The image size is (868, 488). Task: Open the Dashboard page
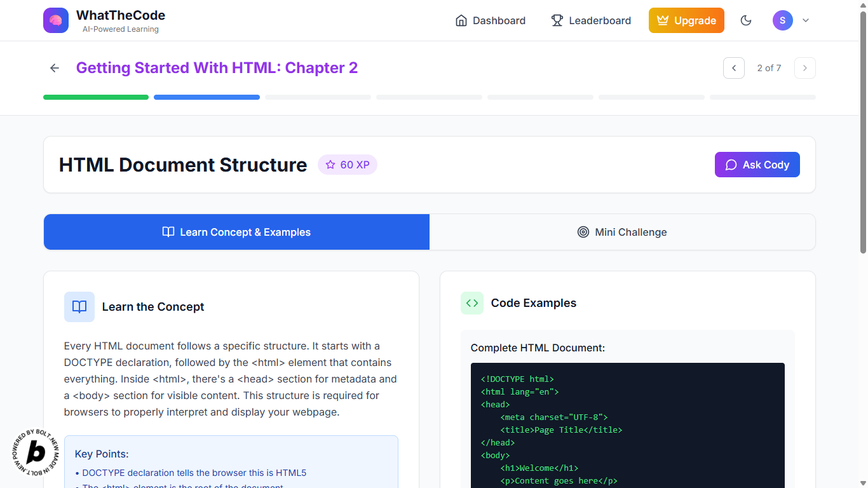coord(491,20)
